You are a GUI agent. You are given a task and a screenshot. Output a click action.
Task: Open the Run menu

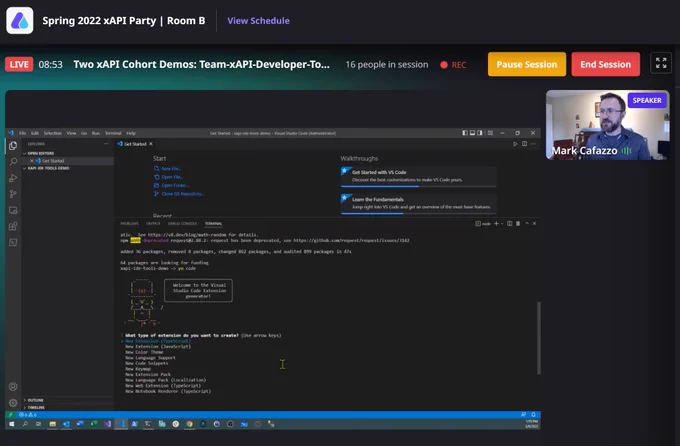pyautogui.click(x=96, y=133)
